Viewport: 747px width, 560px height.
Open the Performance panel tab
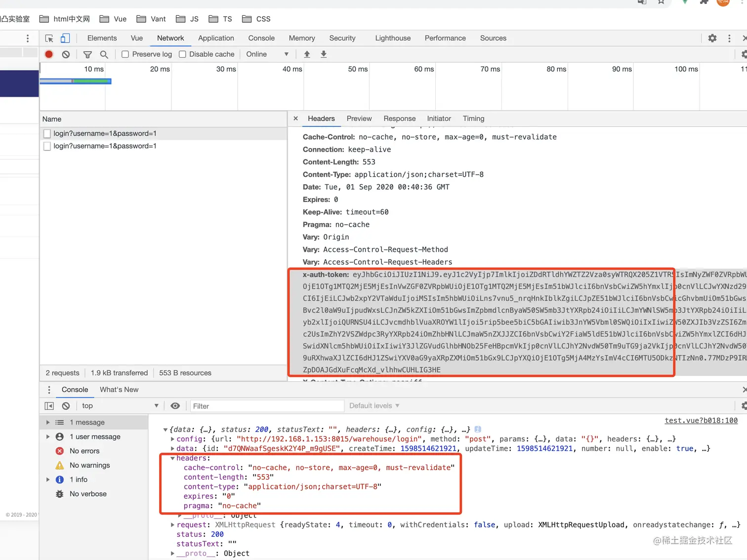click(445, 38)
